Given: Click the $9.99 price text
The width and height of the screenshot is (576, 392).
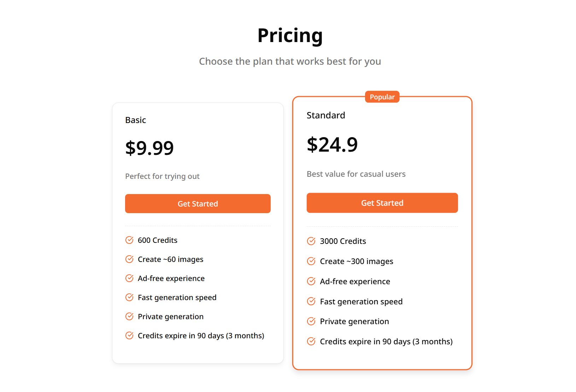Looking at the screenshot, I should coord(149,148).
